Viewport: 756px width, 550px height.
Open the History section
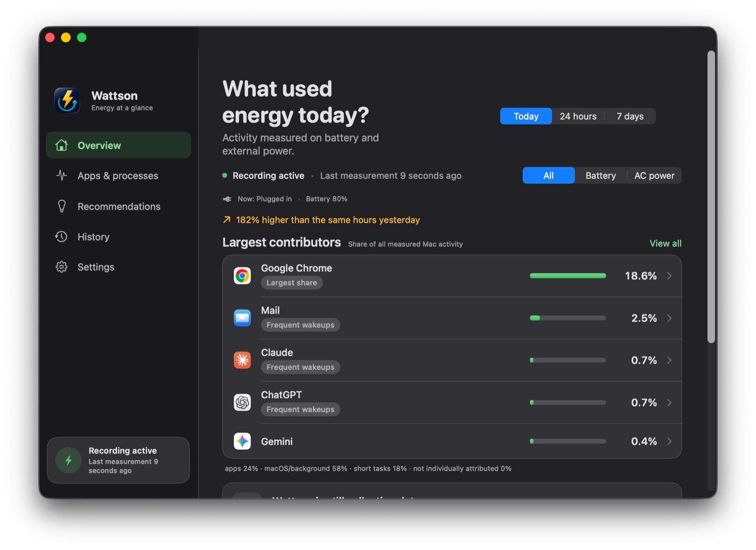(x=119, y=236)
